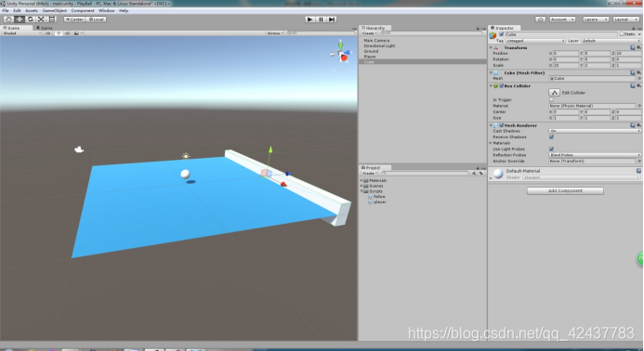Viewport: 644px width, 351px height.
Task: Click the Edit Collider button
Action: [x=554, y=93]
